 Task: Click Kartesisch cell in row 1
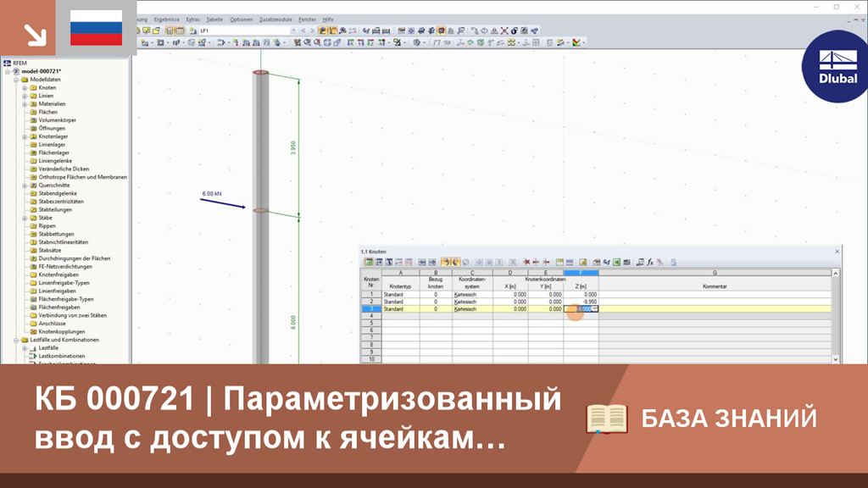point(472,295)
